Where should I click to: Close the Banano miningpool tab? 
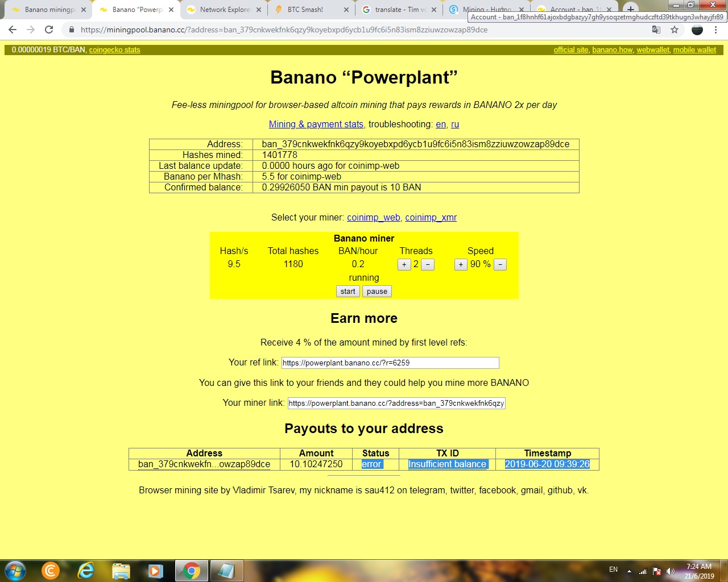(84, 10)
